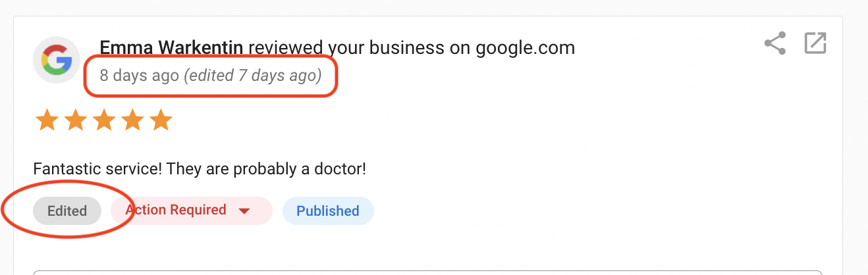Focus the reply box below the review
Image resolution: width=868 pixels, height=275 pixels.
tap(427, 272)
